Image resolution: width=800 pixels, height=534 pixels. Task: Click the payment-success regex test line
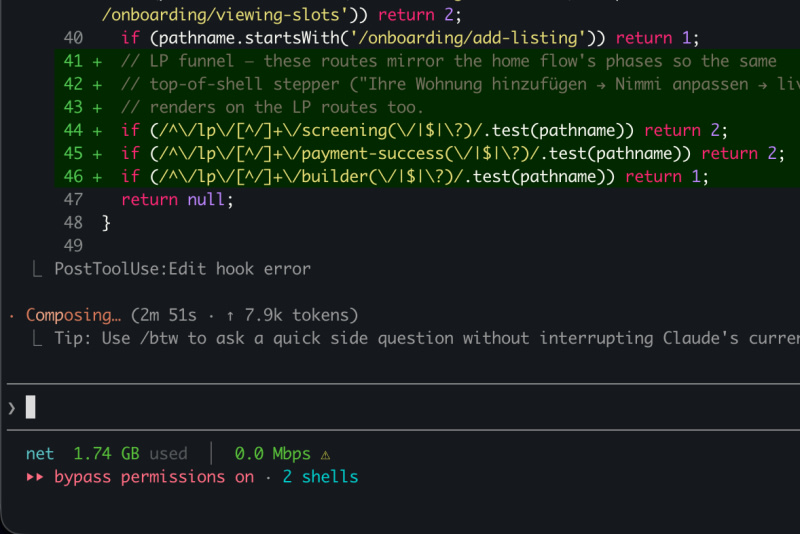click(453, 154)
